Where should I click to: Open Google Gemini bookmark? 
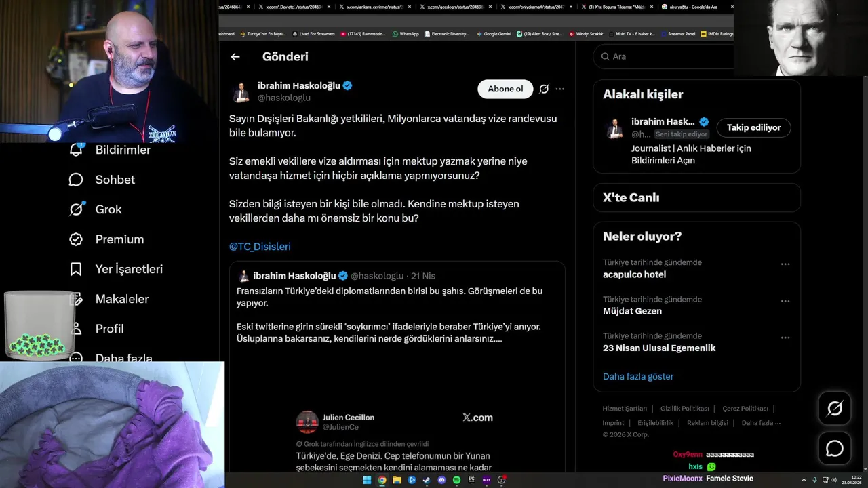[x=494, y=33]
